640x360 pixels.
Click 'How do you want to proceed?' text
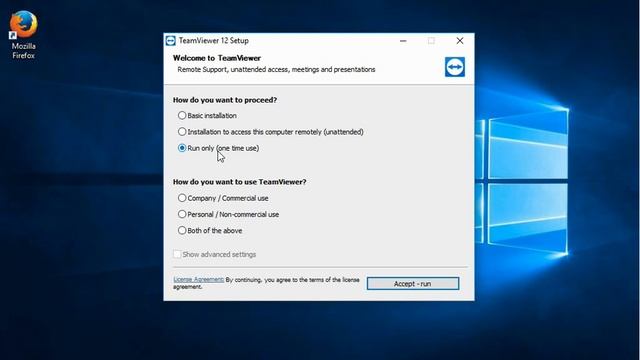pos(225,100)
